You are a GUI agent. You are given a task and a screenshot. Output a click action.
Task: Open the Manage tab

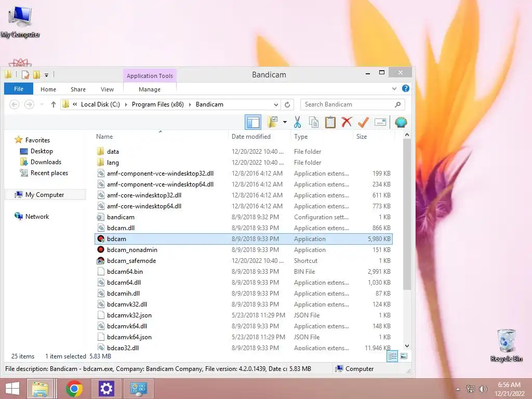(150, 89)
